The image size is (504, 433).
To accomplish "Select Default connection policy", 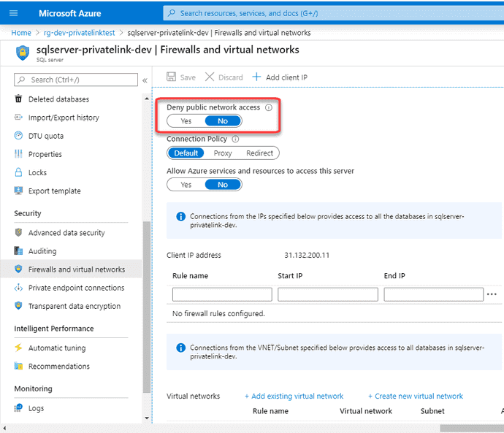I will tap(186, 153).
